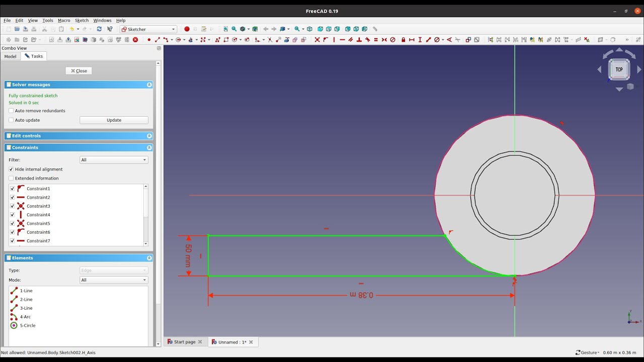Open the File menu
644x362 pixels.
click(x=7, y=21)
